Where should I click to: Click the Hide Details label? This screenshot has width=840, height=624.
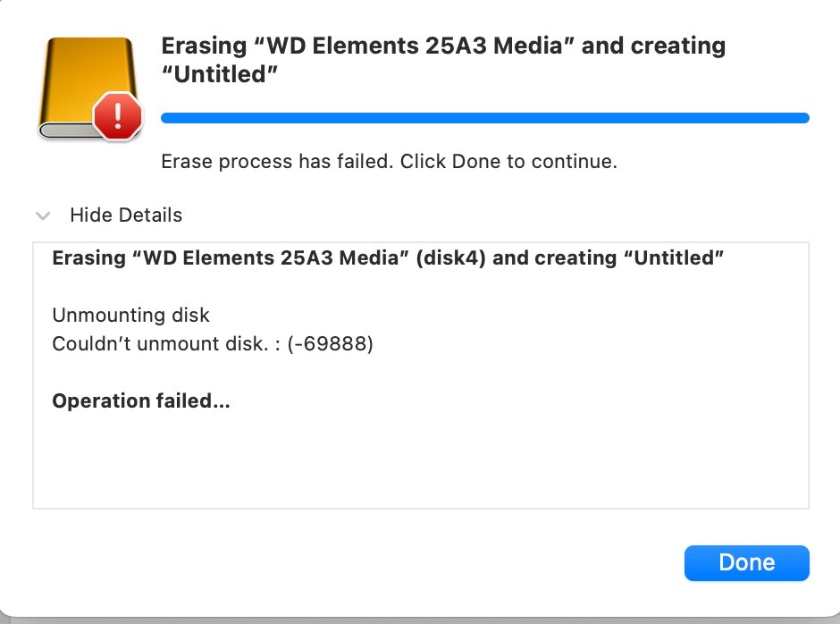pos(126,215)
